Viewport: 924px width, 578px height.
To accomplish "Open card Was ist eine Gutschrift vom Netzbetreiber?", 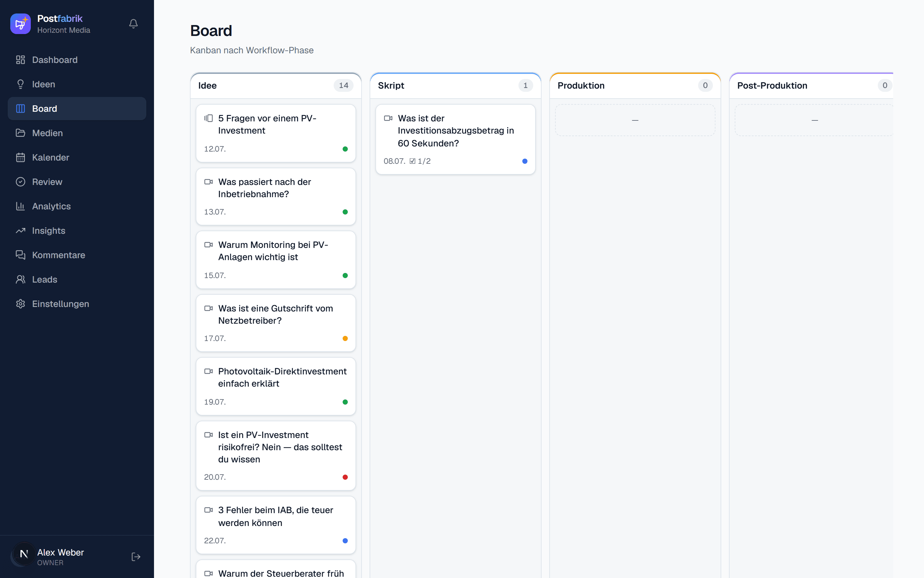I will pyautogui.click(x=276, y=323).
